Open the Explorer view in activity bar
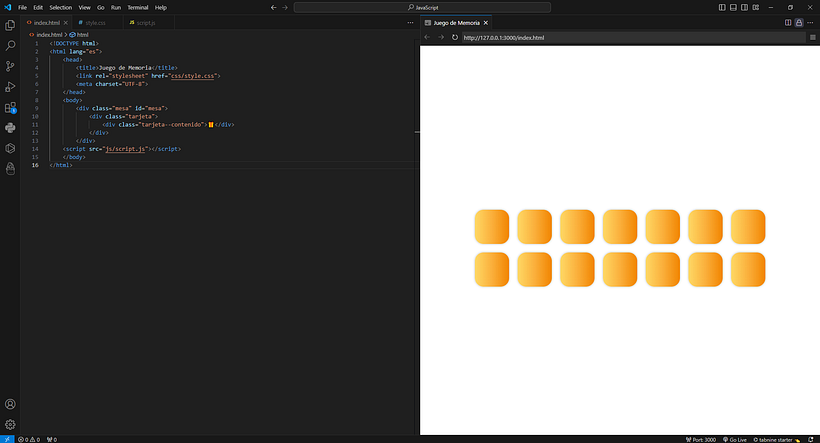Image resolution: width=820 pixels, height=443 pixels. click(10, 25)
